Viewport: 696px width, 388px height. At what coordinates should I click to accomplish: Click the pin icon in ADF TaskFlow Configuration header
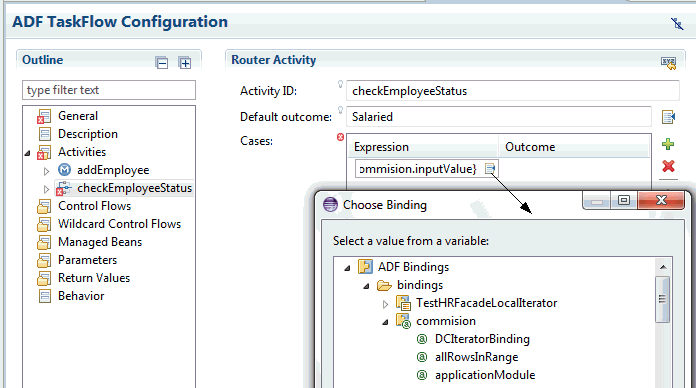click(x=677, y=23)
